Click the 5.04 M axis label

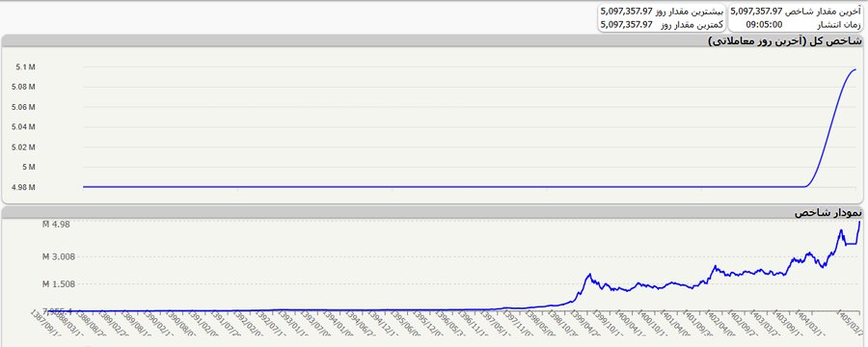(x=23, y=126)
